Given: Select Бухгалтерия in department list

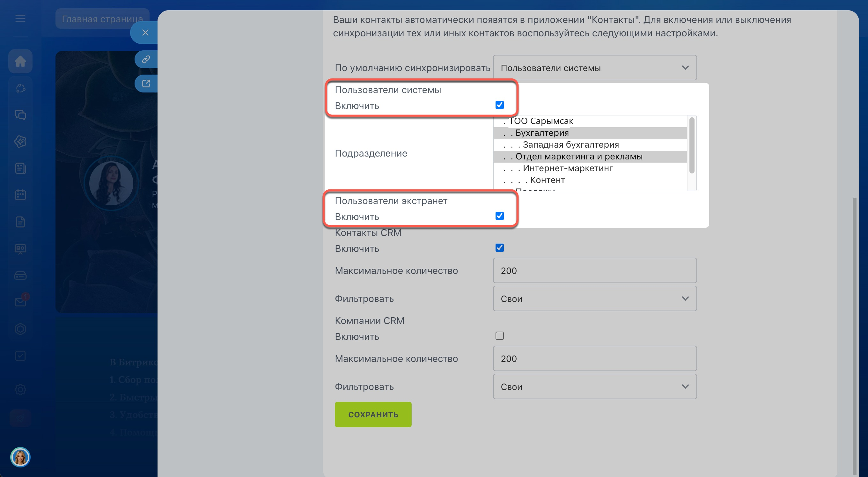Looking at the screenshot, I should pos(590,133).
